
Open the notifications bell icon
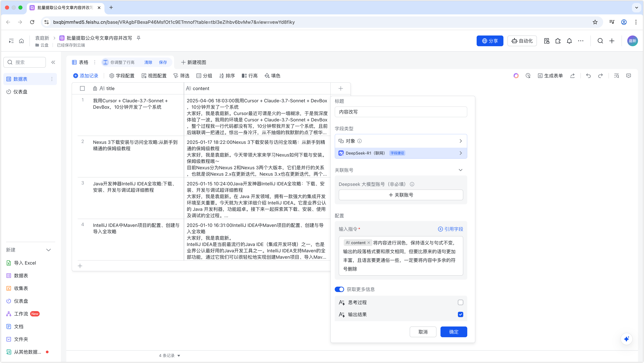click(x=569, y=41)
